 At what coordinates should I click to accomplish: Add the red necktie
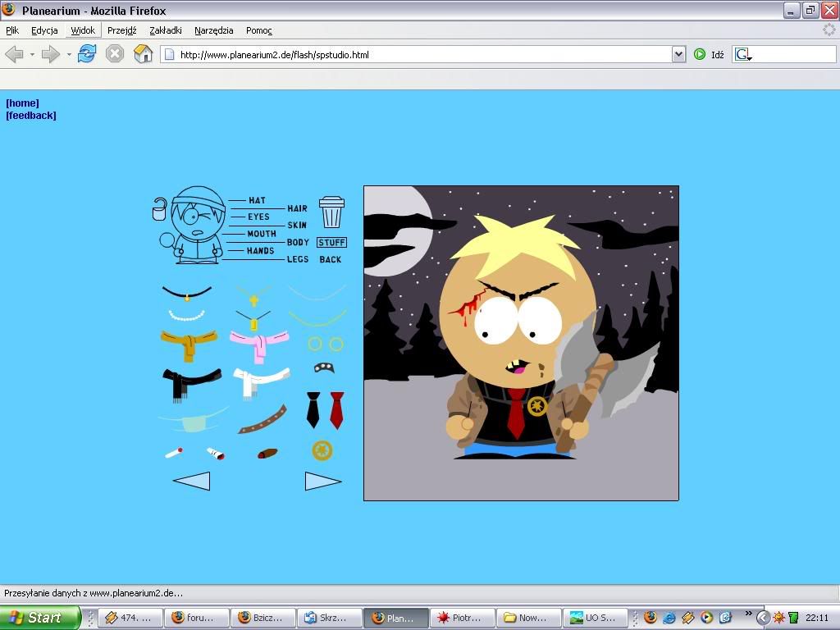point(336,410)
